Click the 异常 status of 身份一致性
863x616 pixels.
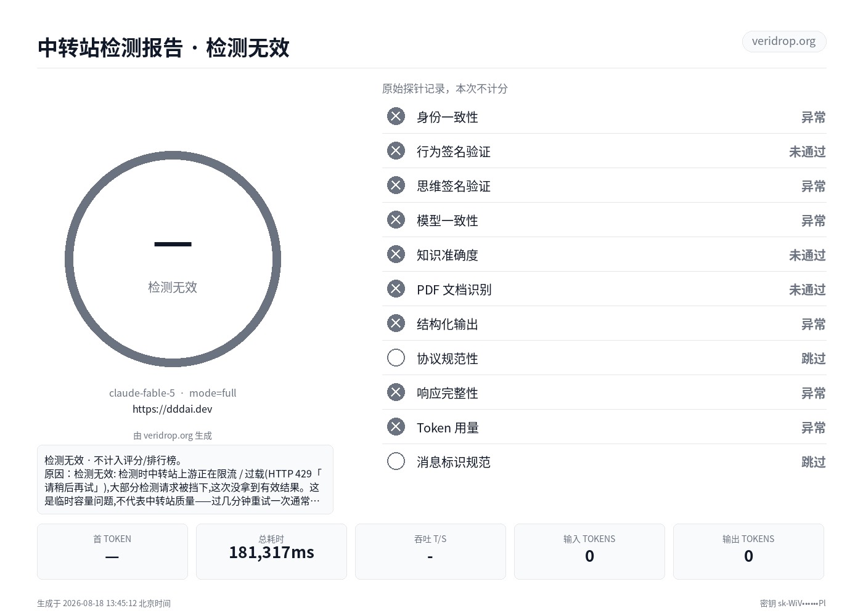click(x=813, y=118)
